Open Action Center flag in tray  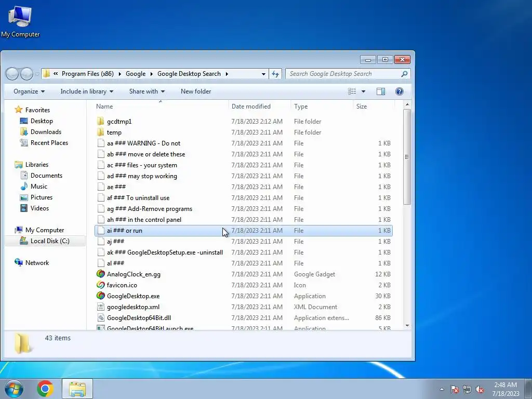(455, 389)
